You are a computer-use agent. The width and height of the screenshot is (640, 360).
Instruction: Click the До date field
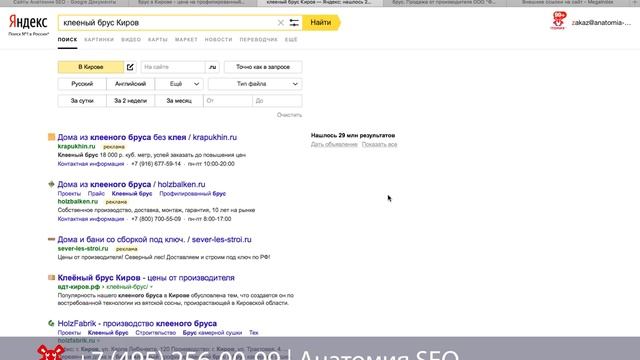click(x=277, y=101)
